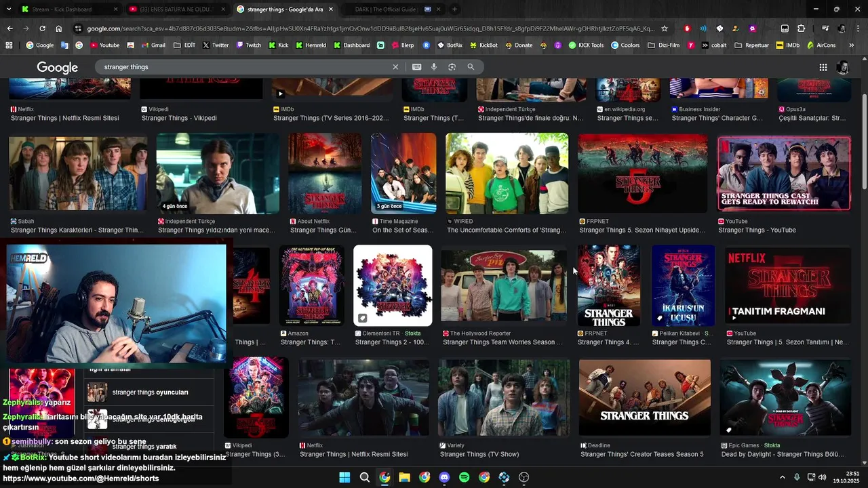Open Spotify from the taskbar
This screenshot has width=868, height=488.
[x=464, y=477]
